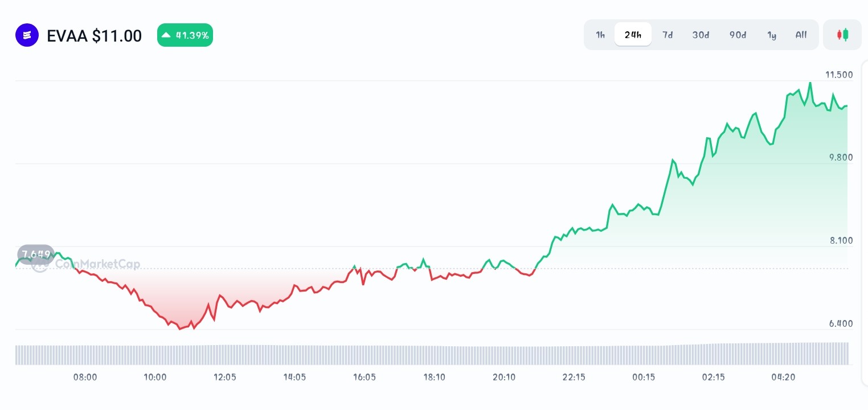The height and width of the screenshot is (410, 868).
Task: Click the EVAA $11.00 price title
Action: click(x=94, y=36)
